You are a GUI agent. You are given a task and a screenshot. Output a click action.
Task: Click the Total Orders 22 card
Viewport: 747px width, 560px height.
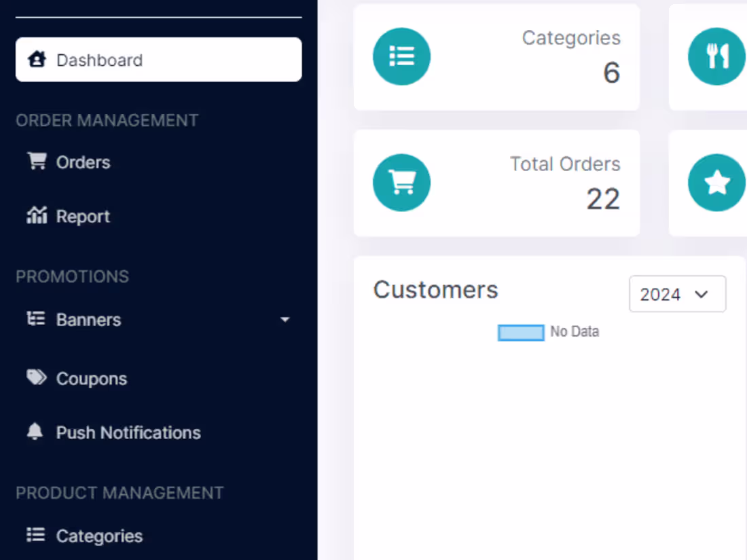(x=496, y=183)
